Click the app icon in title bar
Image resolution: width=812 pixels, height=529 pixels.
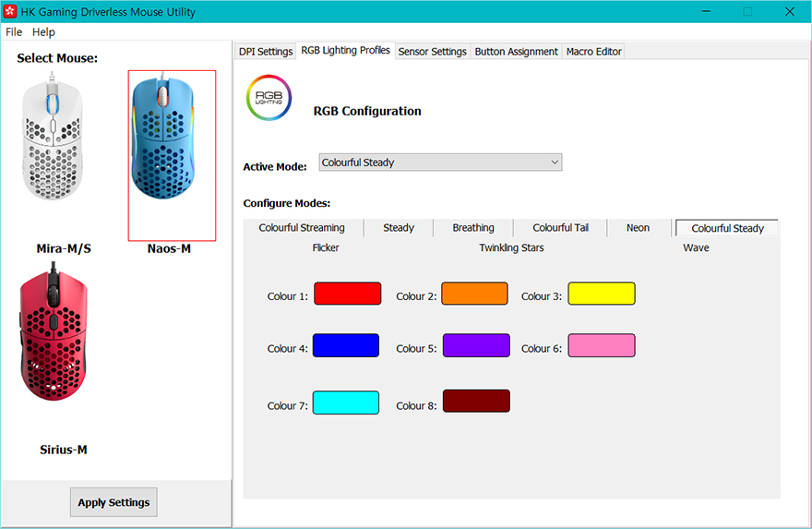point(10,11)
